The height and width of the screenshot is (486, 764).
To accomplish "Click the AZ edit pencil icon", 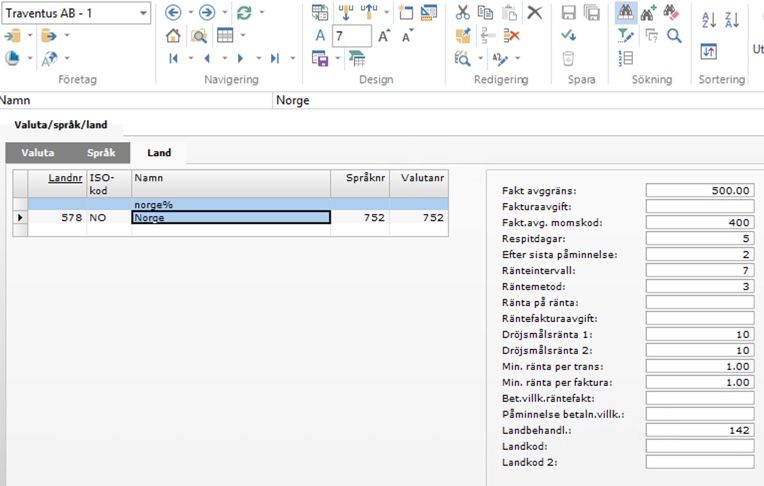I will [x=500, y=58].
